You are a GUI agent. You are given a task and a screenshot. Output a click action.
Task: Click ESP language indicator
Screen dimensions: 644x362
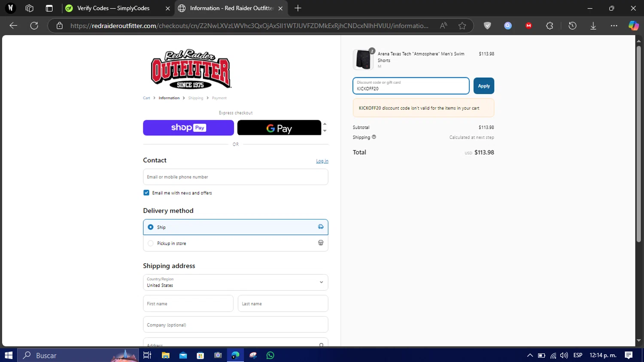(578, 355)
